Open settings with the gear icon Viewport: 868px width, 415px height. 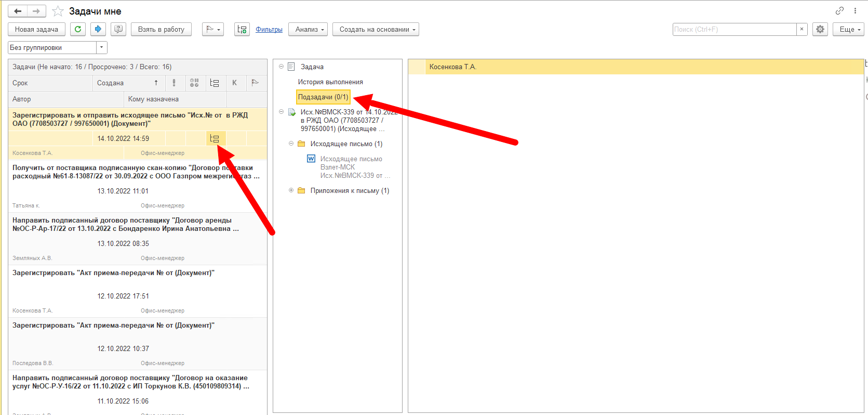pos(820,29)
